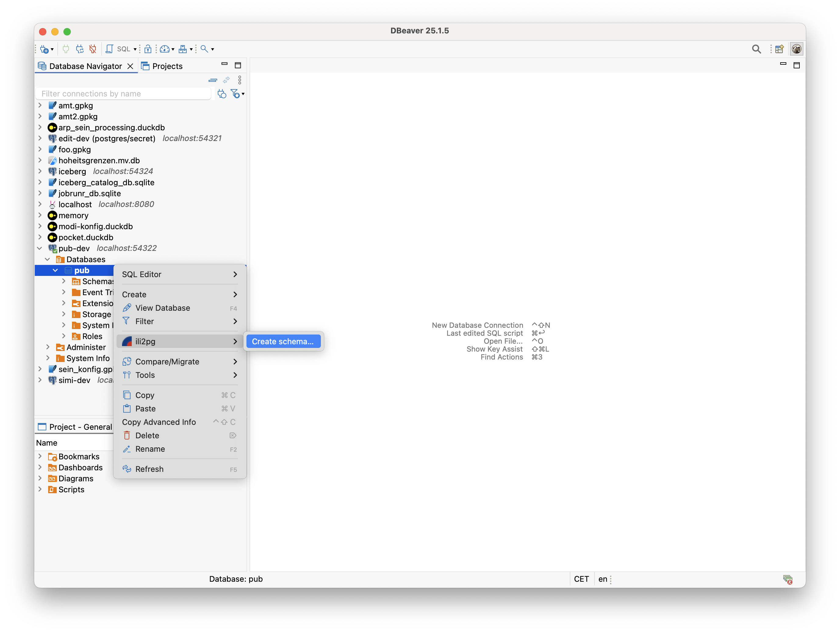The width and height of the screenshot is (840, 633).
Task: Expand the iceberg connection node
Action: [40, 171]
